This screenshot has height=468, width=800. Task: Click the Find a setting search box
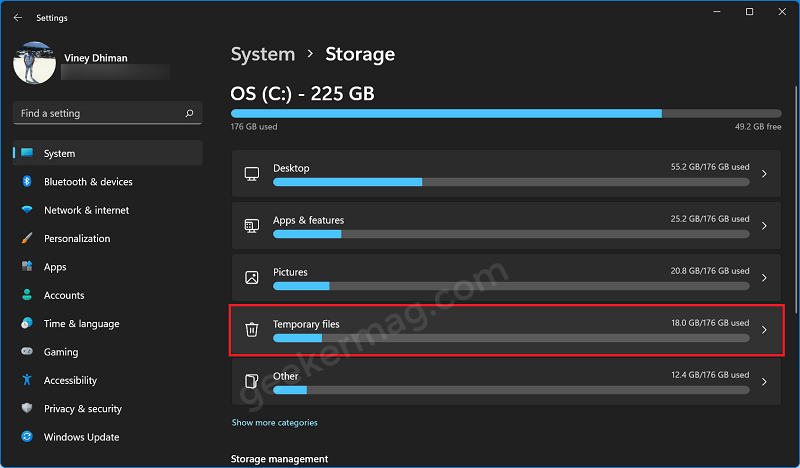(108, 113)
